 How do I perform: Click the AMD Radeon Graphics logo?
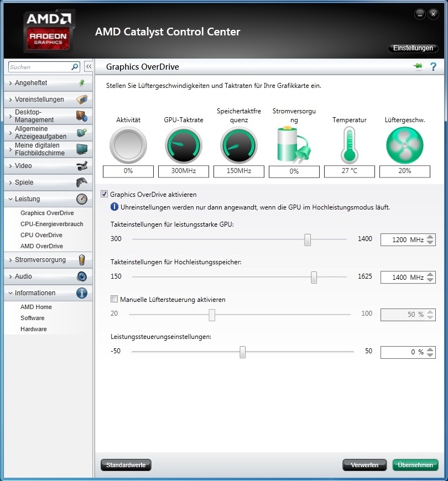49,32
